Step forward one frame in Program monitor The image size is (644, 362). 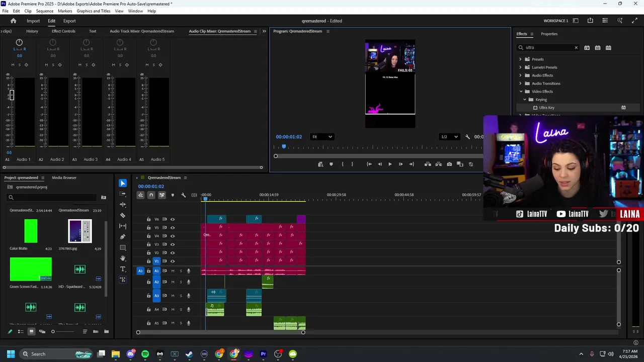(x=400, y=164)
